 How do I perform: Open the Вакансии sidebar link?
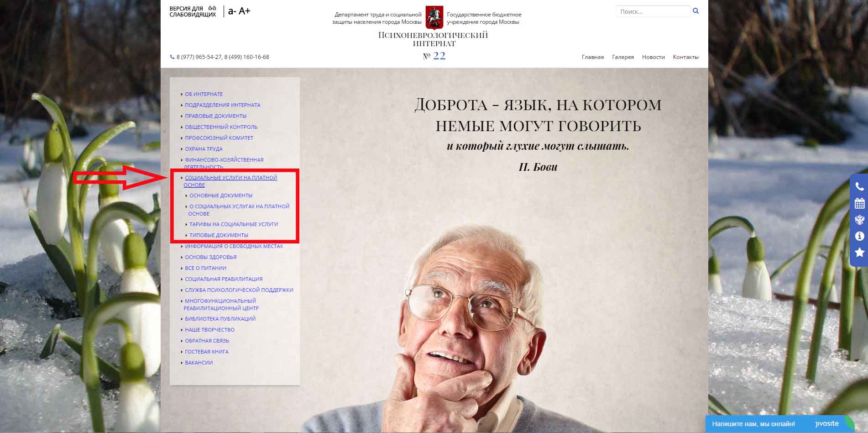click(199, 363)
